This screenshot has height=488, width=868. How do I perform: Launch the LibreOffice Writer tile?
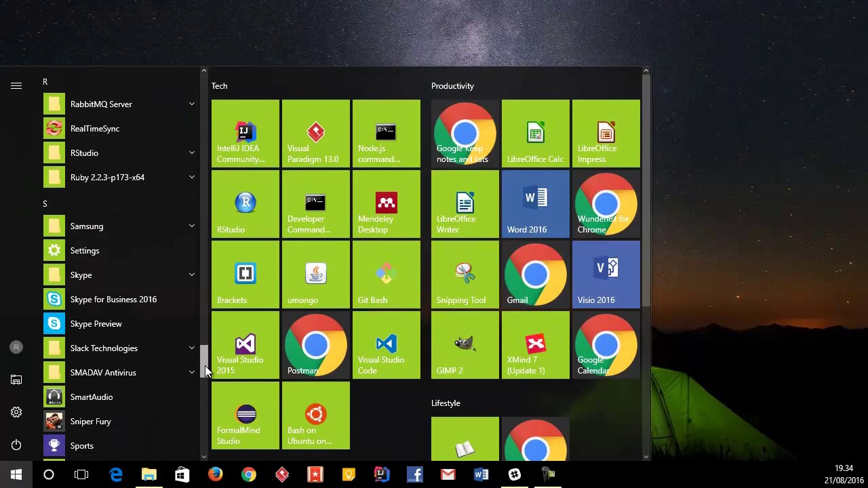point(465,204)
